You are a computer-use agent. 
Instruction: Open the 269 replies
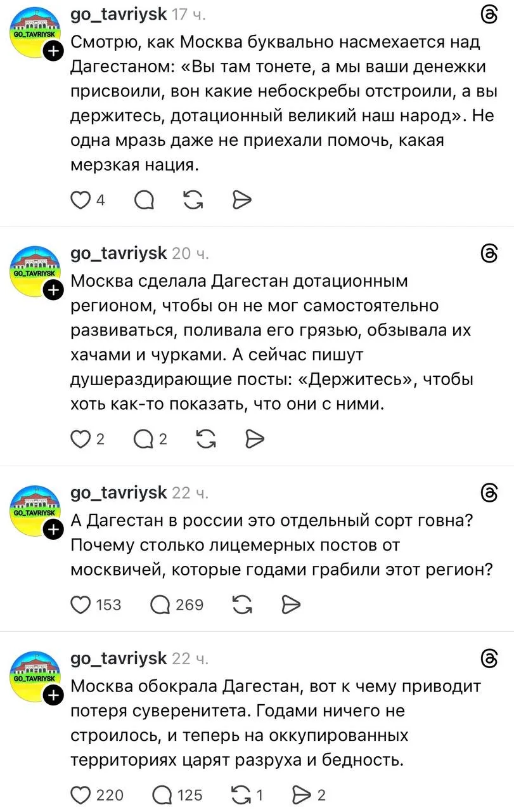click(x=161, y=605)
